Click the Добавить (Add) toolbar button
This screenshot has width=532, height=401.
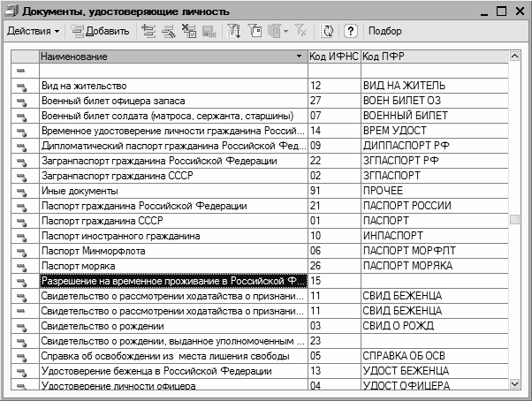[x=101, y=31]
